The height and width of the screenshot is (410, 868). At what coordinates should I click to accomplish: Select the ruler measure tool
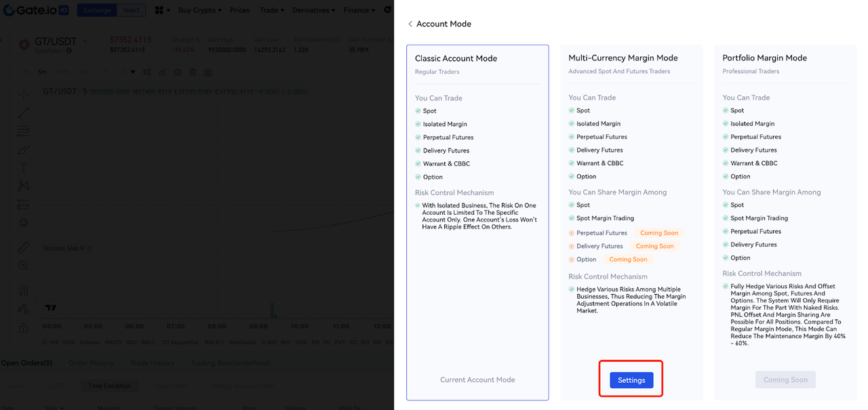[24, 247]
